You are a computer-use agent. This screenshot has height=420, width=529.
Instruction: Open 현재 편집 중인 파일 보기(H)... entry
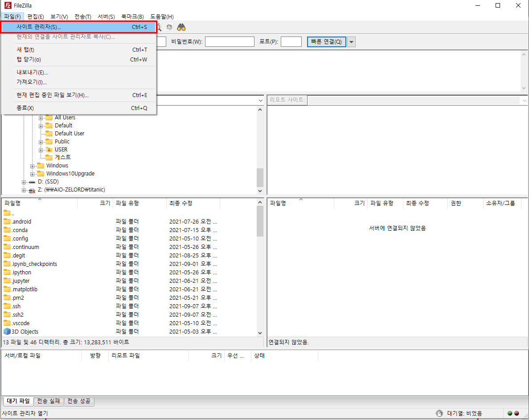(78, 95)
